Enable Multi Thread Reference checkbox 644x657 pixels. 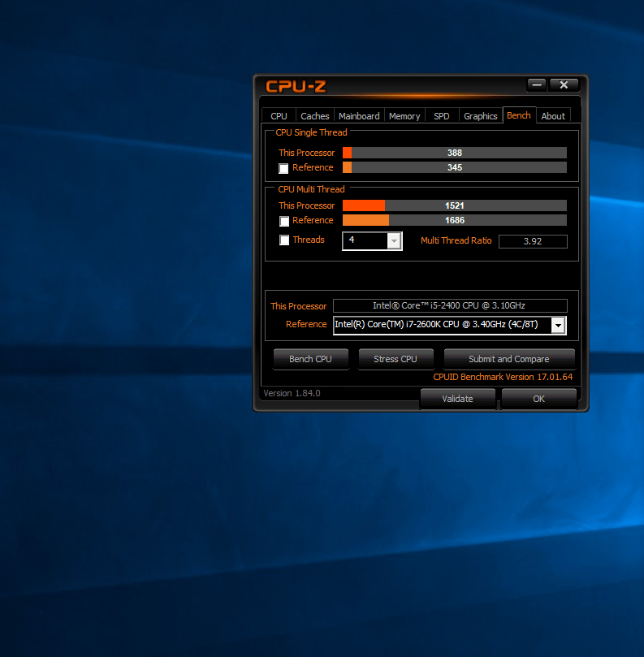tap(284, 221)
